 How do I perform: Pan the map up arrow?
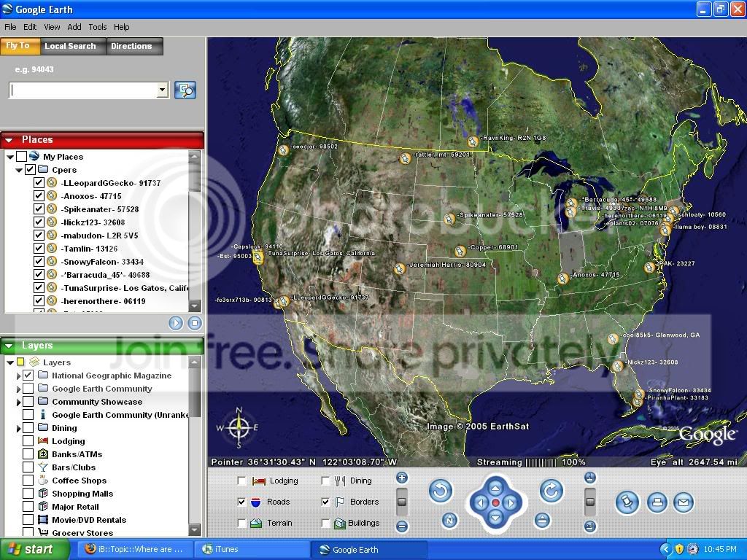495,488
